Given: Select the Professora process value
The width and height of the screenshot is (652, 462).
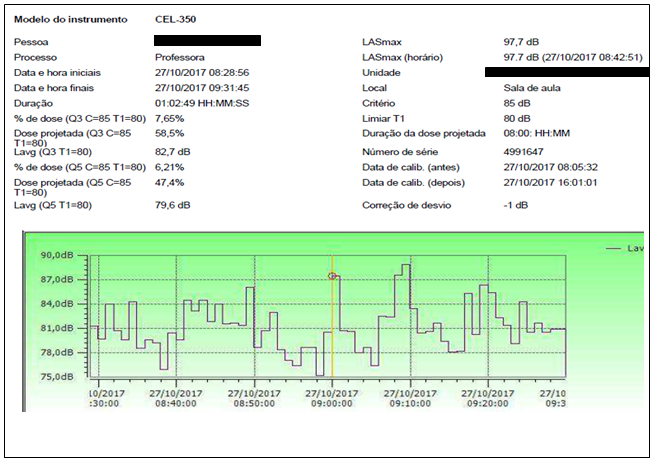Looking at the screenshot, I should 180,58.
